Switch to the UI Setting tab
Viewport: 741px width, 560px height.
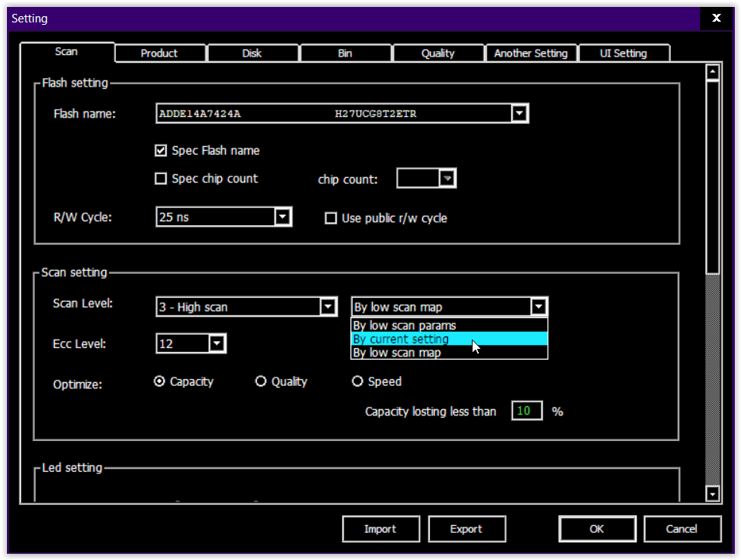[x=623, y=53]
